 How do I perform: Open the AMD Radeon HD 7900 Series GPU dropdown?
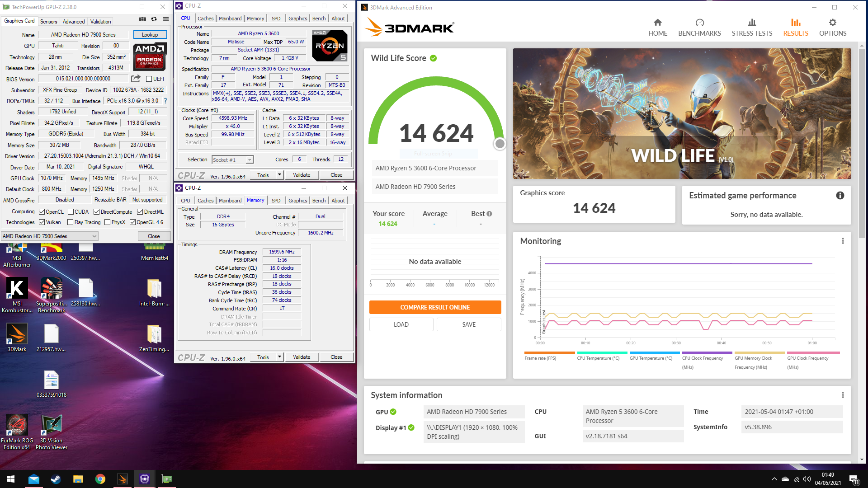[x=50, y=236]
